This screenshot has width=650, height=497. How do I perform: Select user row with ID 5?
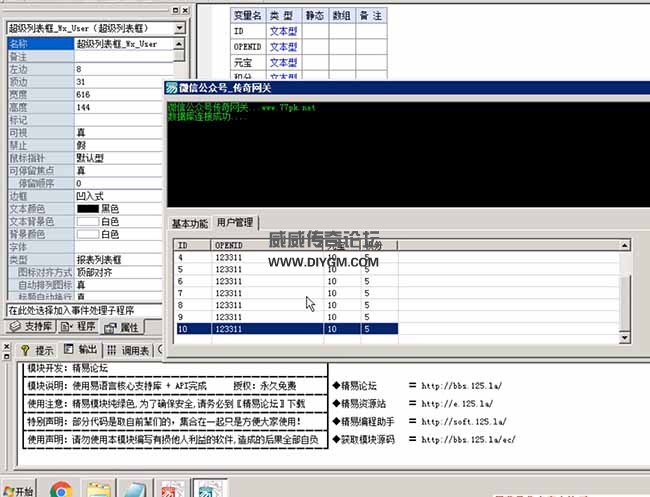pos(286,269)
